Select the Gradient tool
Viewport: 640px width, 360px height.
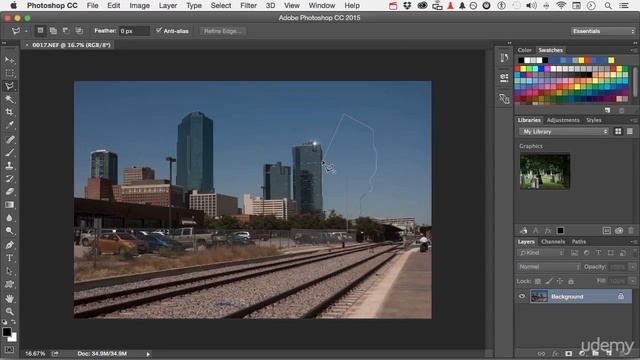point(9,205)
